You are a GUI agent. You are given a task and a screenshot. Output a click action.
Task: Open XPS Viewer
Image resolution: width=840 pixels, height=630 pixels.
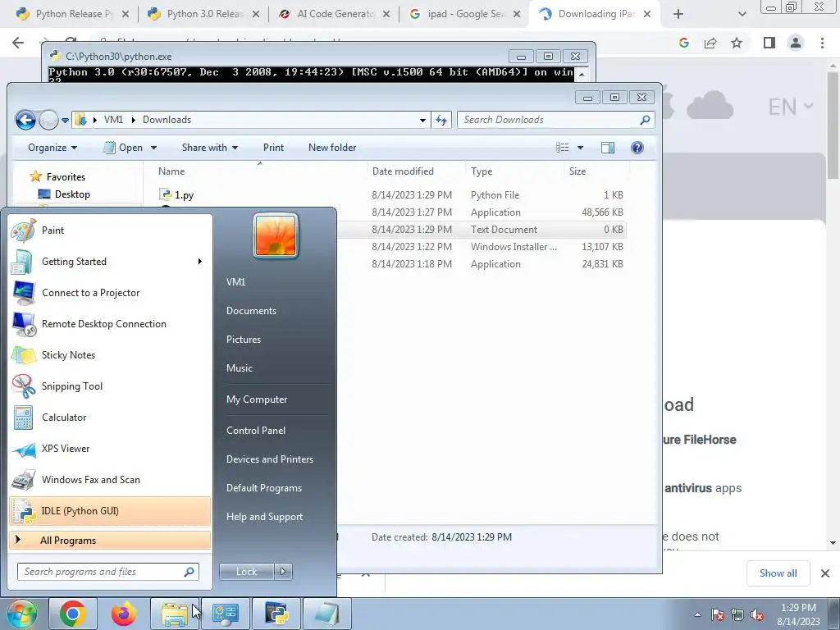pos(110,449)
